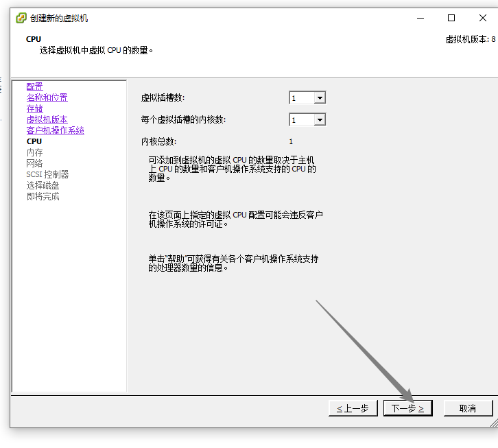Go to the 配置 step link
This screenshot has width=498, height=448.
pyautogui.click(x=34, y=86)
